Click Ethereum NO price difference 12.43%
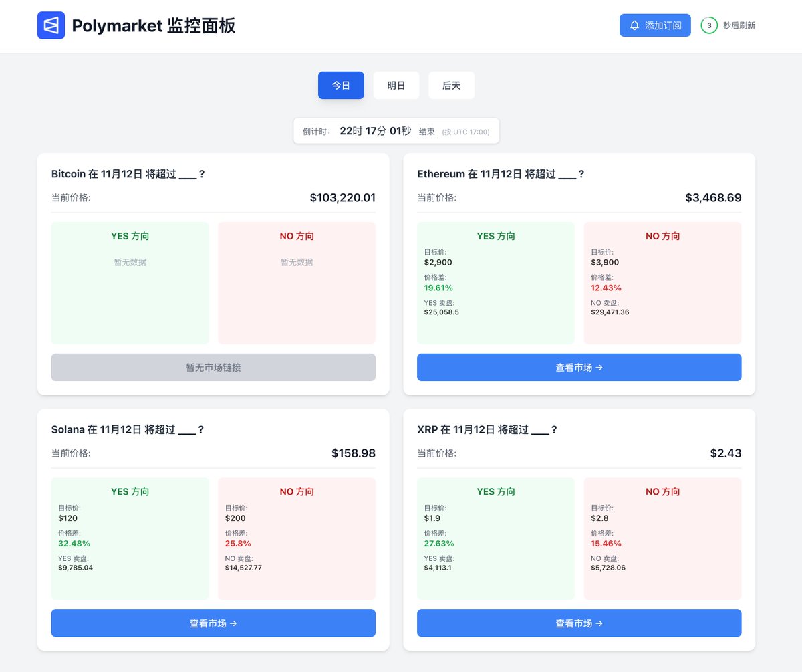The height and width of the screenshot is (672, 802). (606, 288)
